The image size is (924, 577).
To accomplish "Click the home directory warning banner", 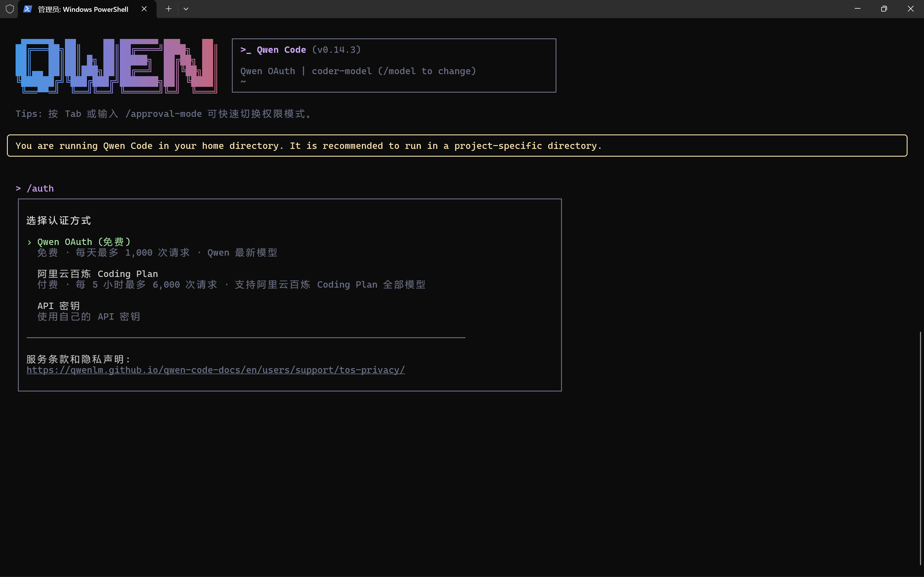I will [x=308, y=146].
